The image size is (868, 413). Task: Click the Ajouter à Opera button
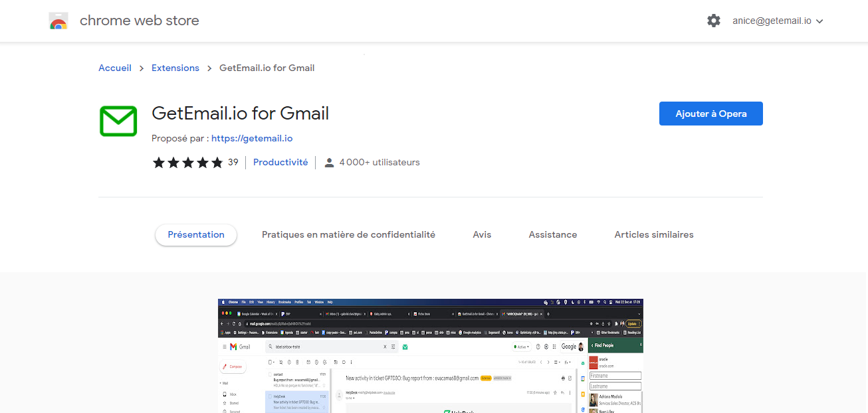tap(710, 114)
